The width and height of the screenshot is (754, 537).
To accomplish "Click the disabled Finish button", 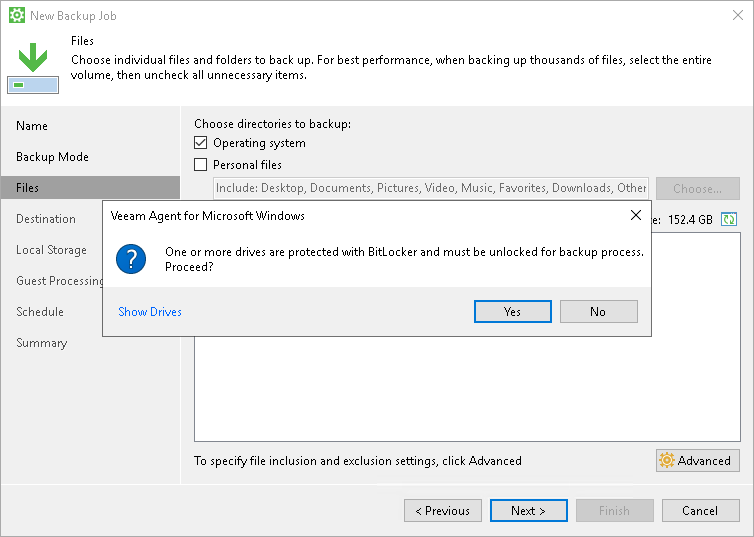I will tap(615, 511).
